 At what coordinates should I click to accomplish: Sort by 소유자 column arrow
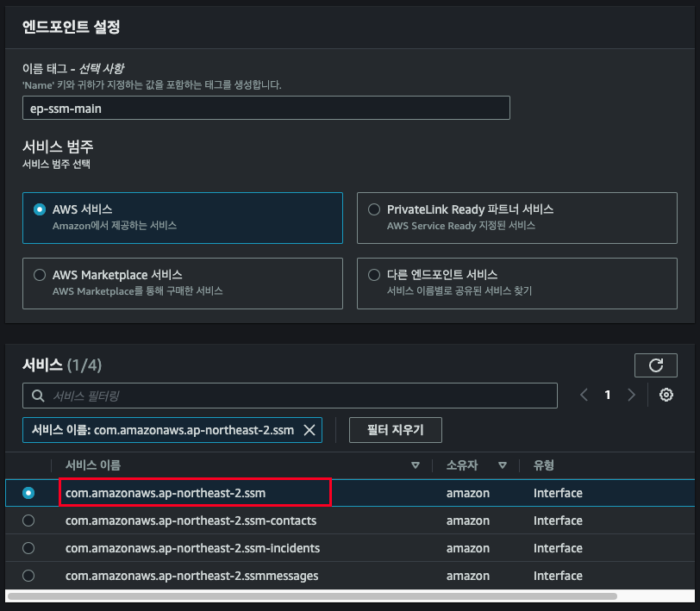(x=503, y=465)
